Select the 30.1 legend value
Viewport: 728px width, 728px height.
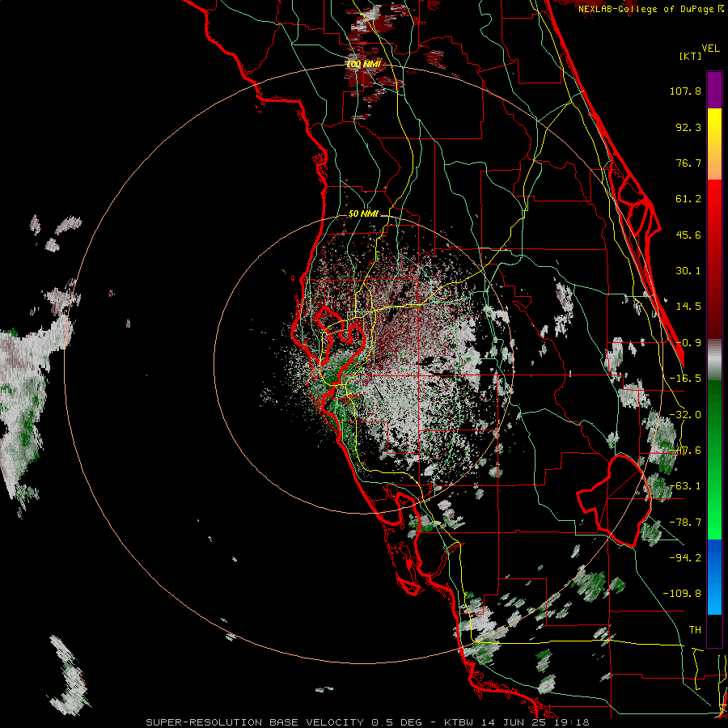point(688,271)
